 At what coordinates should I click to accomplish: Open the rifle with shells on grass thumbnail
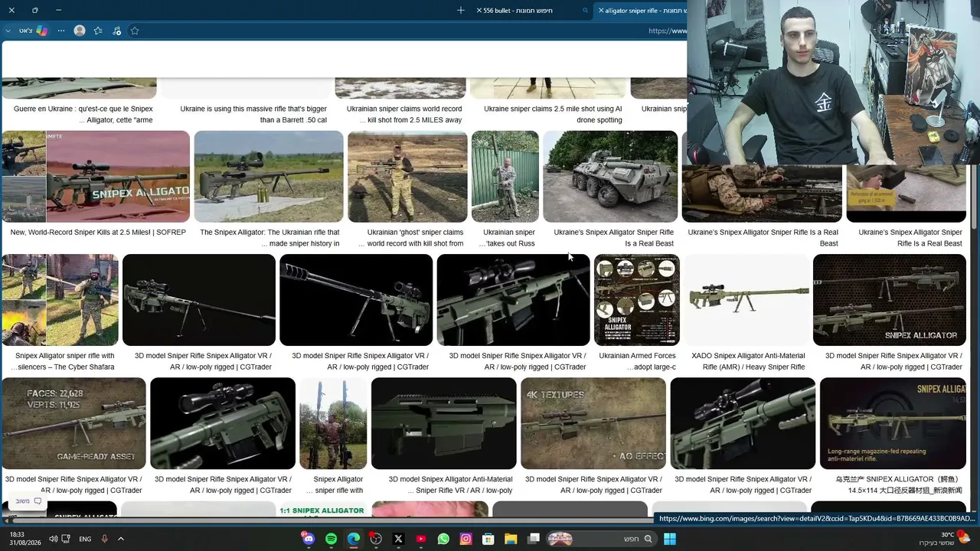(269, 177)
